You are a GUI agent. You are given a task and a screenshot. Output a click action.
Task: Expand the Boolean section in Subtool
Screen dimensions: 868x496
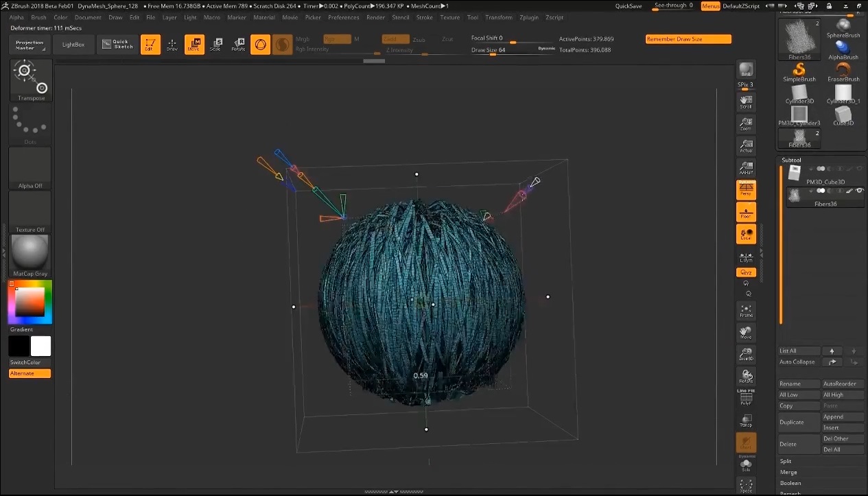(x=790, y=483)
